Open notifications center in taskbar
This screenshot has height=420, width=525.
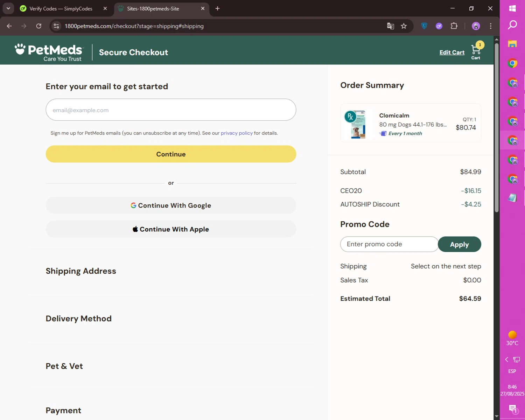512,408
